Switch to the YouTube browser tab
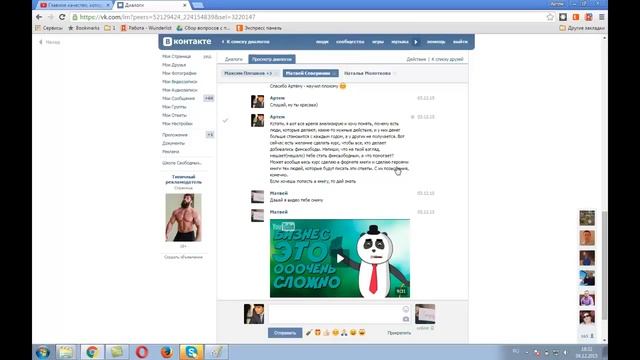This screenshot has width=640, height=360. click(x=75, y=5)
